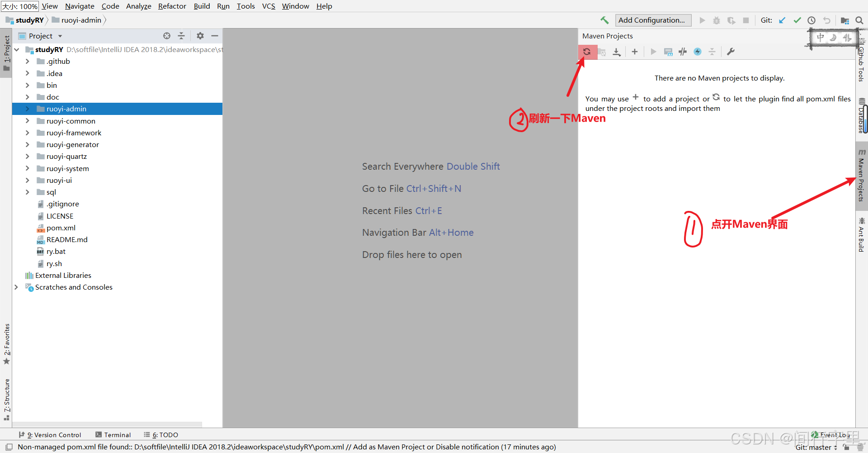
Task: Click Scroll from Source target icon in Project panel
Action: [167, 36]
